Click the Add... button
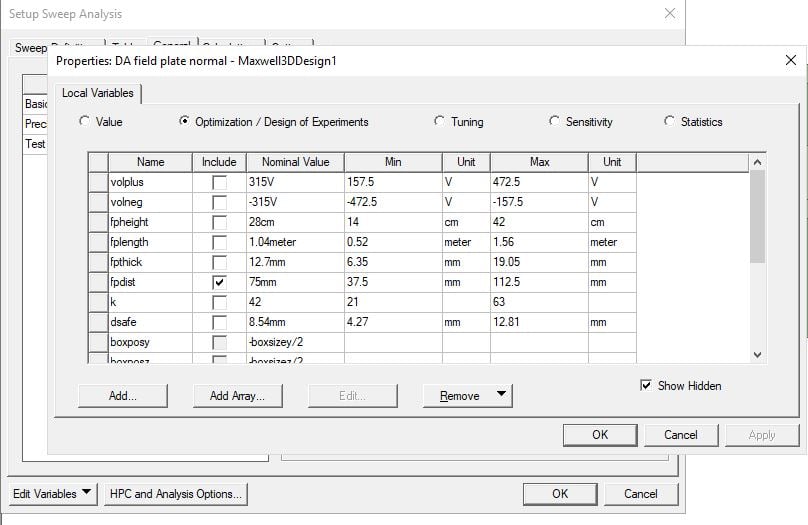The width and height of the screenshot is (808, 525). click(123, 396)
